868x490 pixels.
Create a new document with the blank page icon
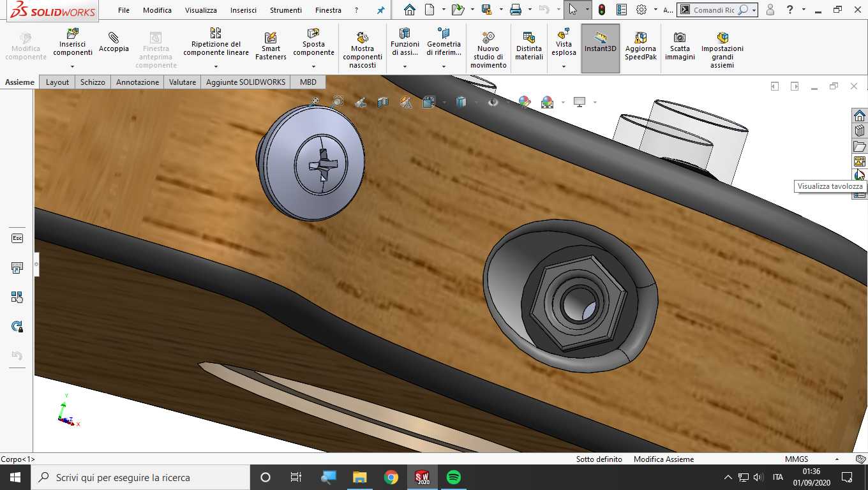(430, 10)
